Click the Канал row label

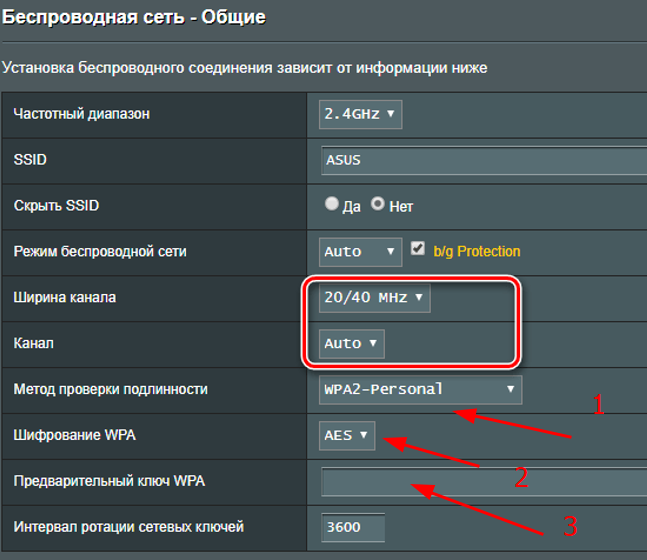click(34, 343)
